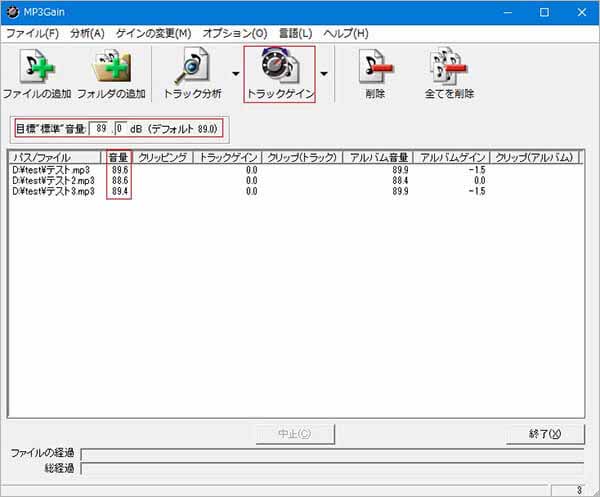Click 全てを削除 to clear all files

449,74
